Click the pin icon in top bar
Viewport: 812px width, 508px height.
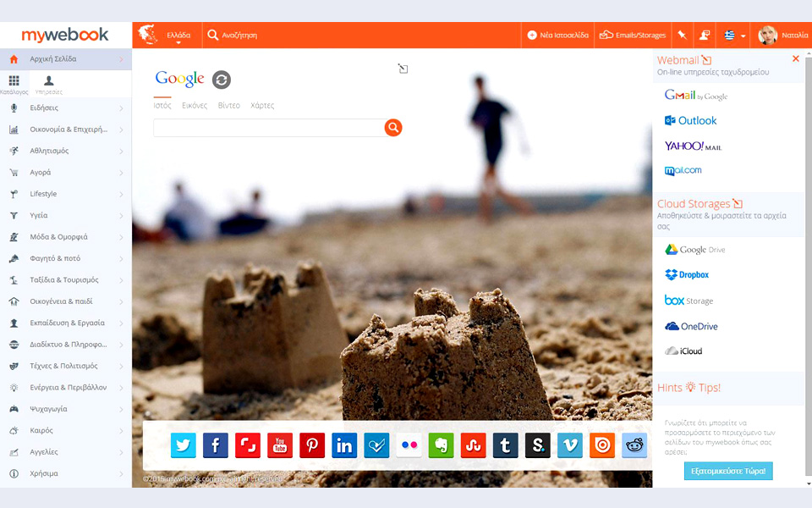[683, 36]
